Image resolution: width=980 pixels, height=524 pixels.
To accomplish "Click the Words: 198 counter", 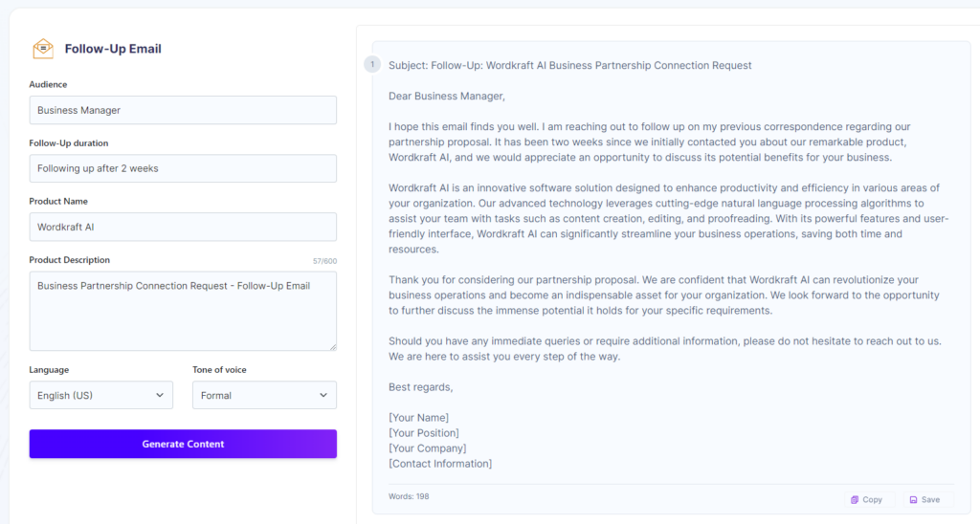I will 409,496.
